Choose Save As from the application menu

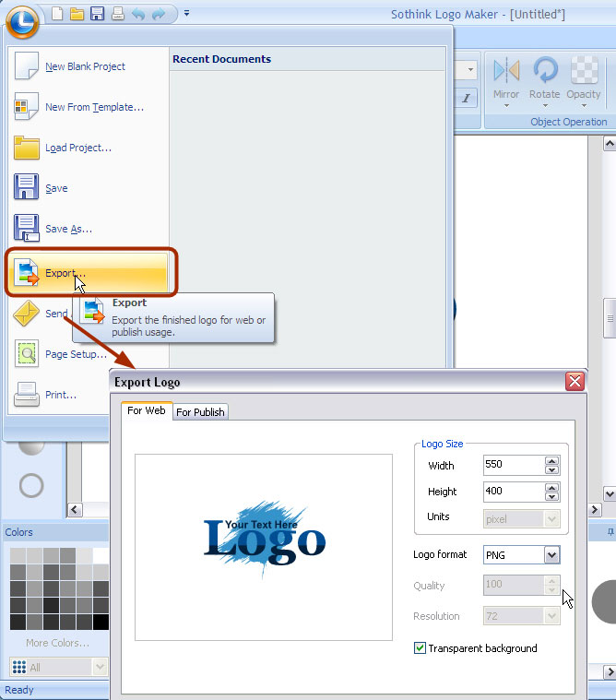pos(89,229)
